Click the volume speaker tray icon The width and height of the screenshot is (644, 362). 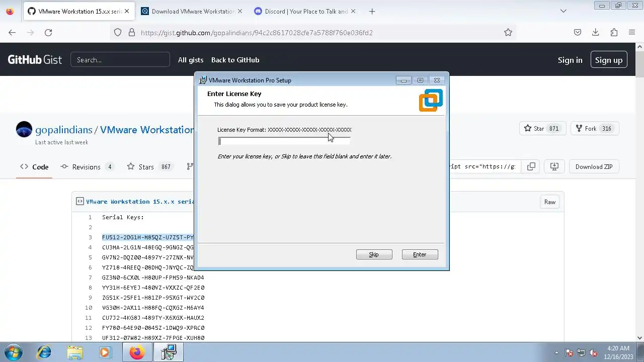593,352
